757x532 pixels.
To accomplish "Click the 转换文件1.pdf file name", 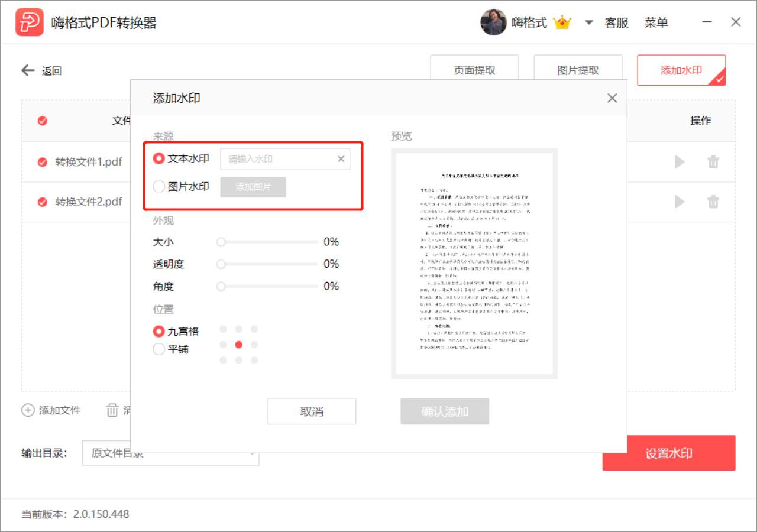I will 89,162.
